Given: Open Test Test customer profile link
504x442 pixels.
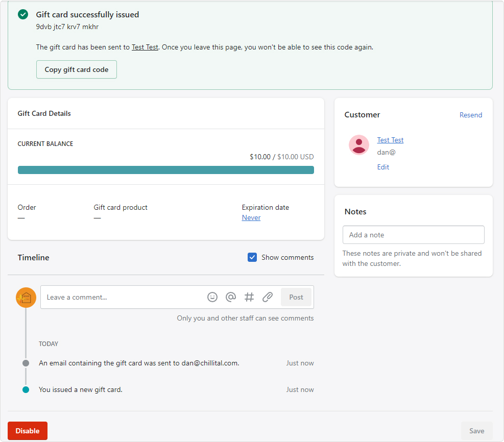Looking at the screenshot, I should click(390, 140).
